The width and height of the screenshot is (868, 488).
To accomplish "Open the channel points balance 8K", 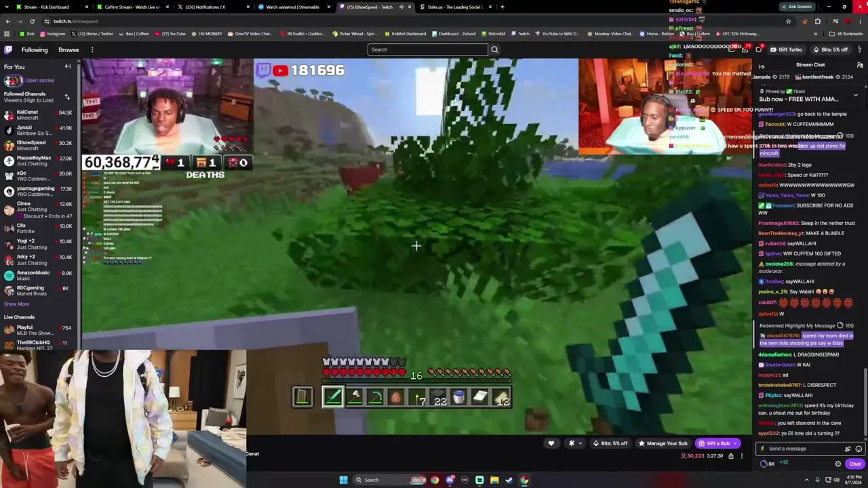I will pos(768,464).
